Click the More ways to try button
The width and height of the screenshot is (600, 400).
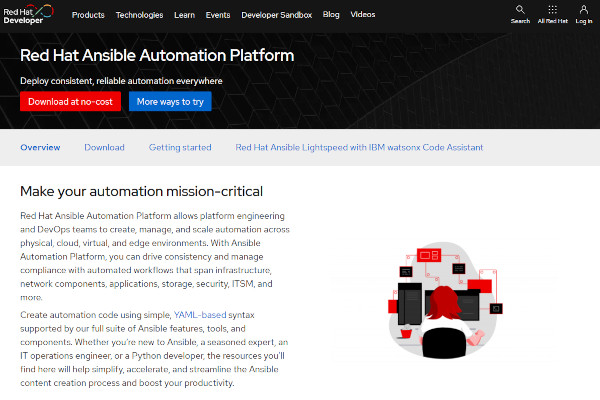tap(170, 101)
